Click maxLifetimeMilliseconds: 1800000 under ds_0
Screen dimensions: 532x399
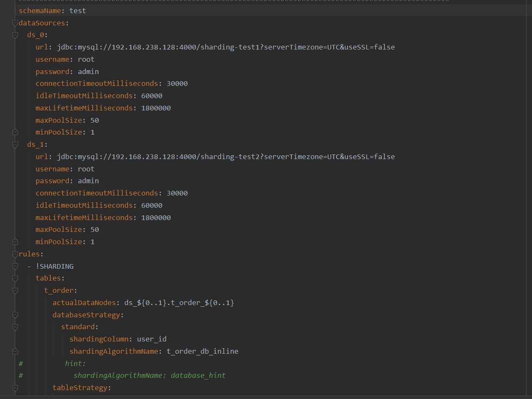103,108
